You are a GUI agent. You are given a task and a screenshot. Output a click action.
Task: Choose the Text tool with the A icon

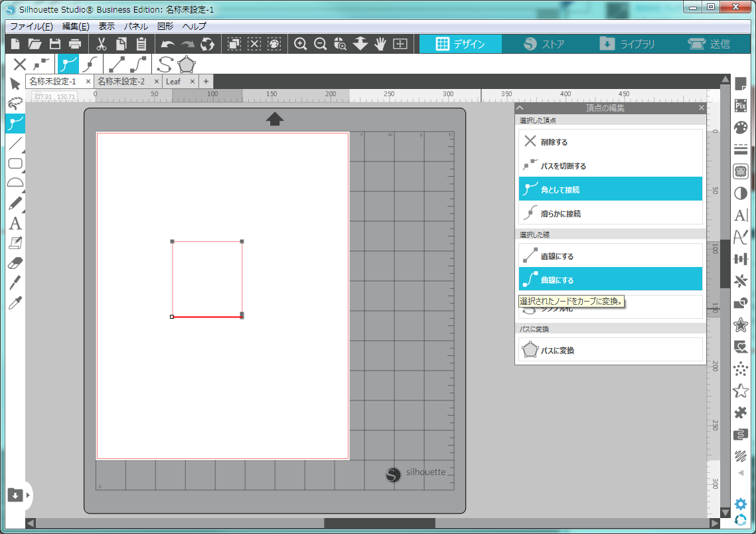coord(15,224)
